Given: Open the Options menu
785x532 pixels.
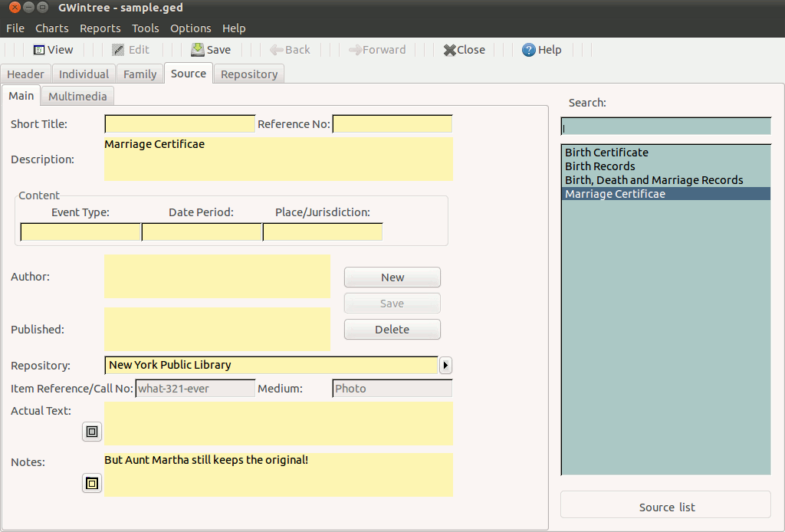Looking at the screenshot, I should (190, 28).
